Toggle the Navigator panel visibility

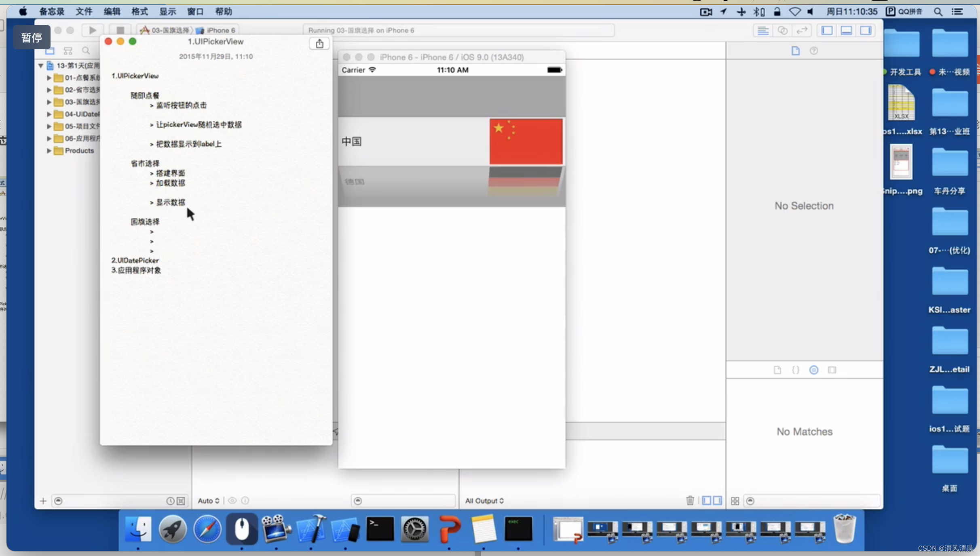[827, 30]
